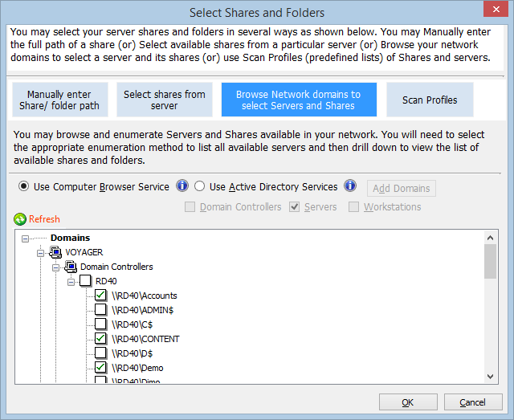Open Select shares from server tab
This screenshot has width=514, height=420.
(165, 100)
